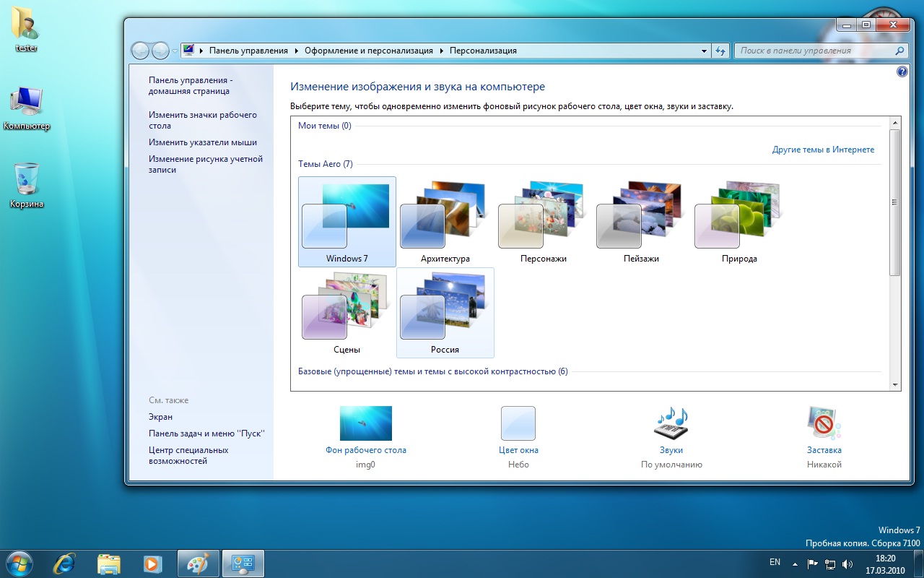Click the address bar computer icon
This screenshot has width=924, height=578.
188,51
